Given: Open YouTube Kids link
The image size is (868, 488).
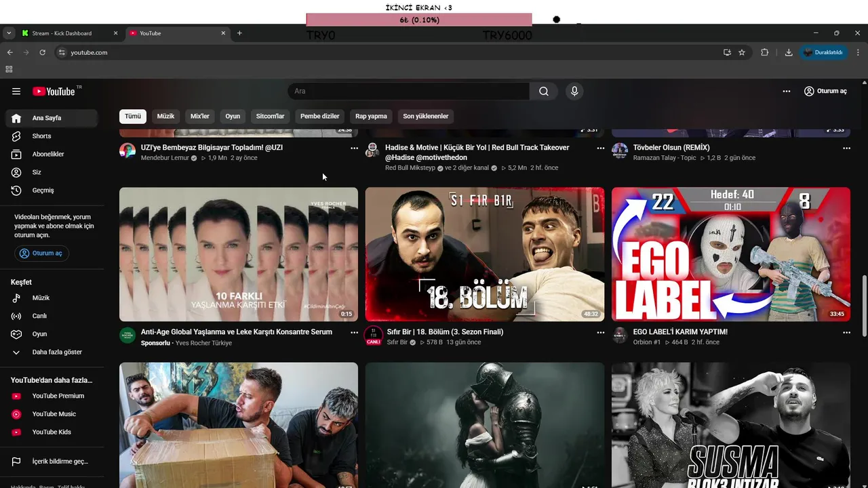Looking at the screenshot, I should pyautogui.click(x=53, y=432).
